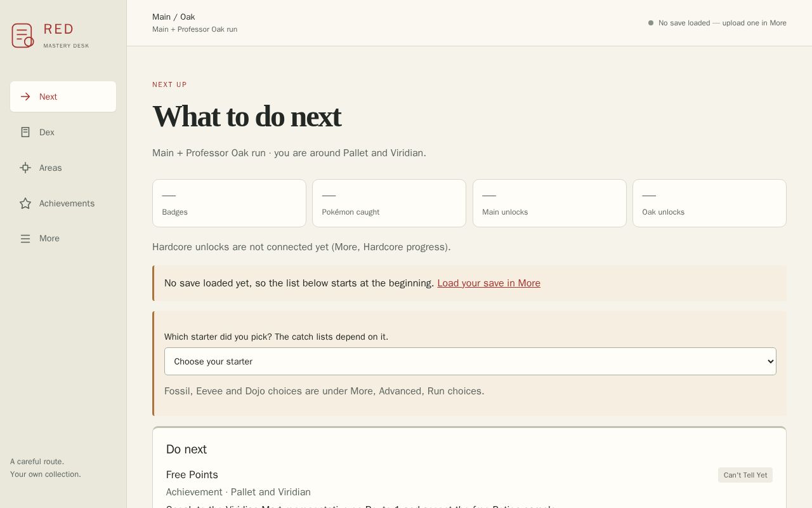The width and height of the screenshot is (812, 508).
Task: Click the 'No save loaded' status indicator dot
Action: point(651,23)
